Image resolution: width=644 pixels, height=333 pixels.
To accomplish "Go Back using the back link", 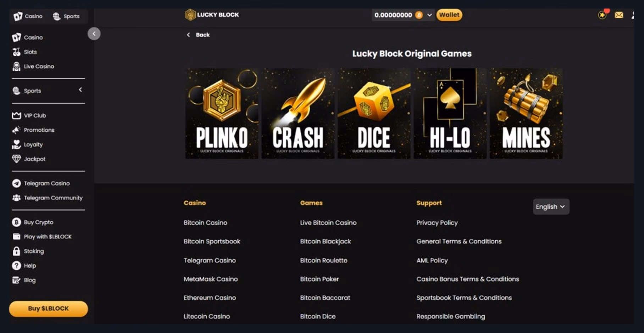I will pyautogui.click(x=198, y=35).
